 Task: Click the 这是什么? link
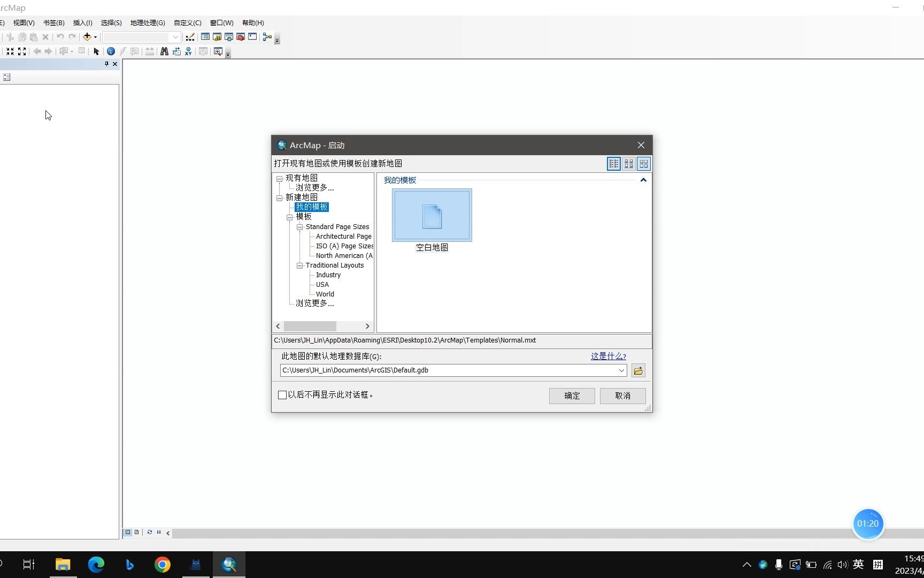click(609, 356)
